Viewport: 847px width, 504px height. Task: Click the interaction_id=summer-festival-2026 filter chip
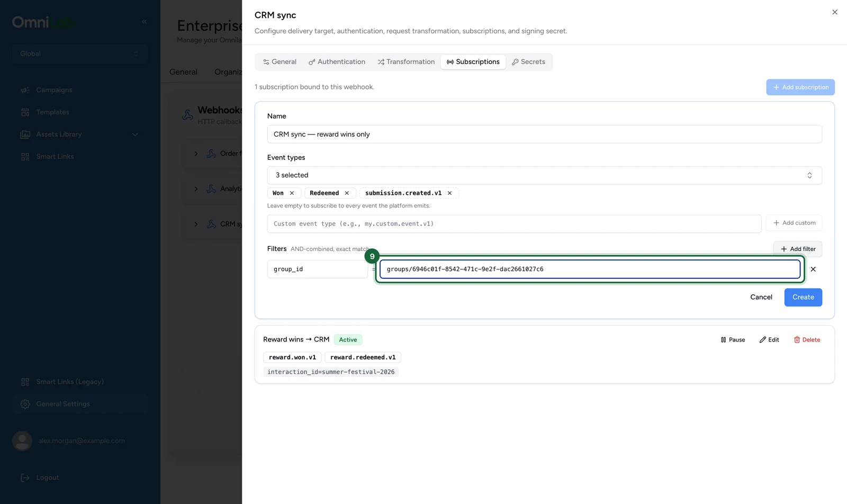tap(331, 372)
